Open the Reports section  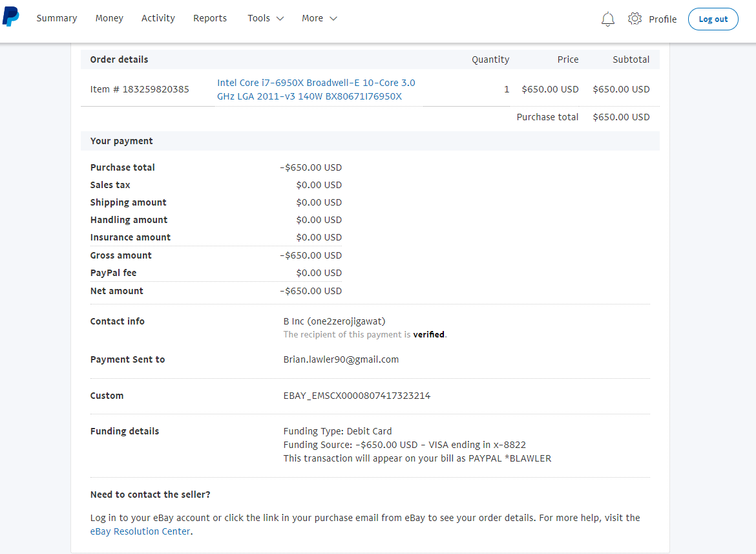click(x=210, y=18)
